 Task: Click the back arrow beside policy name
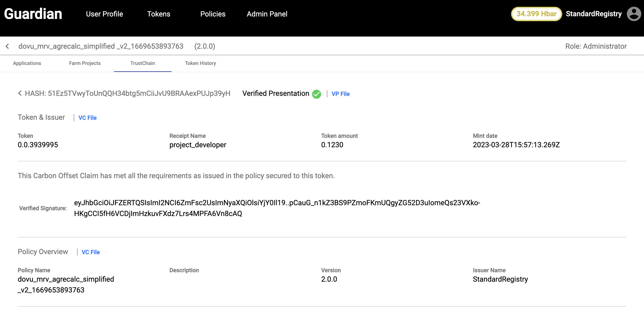pos(7,46)
